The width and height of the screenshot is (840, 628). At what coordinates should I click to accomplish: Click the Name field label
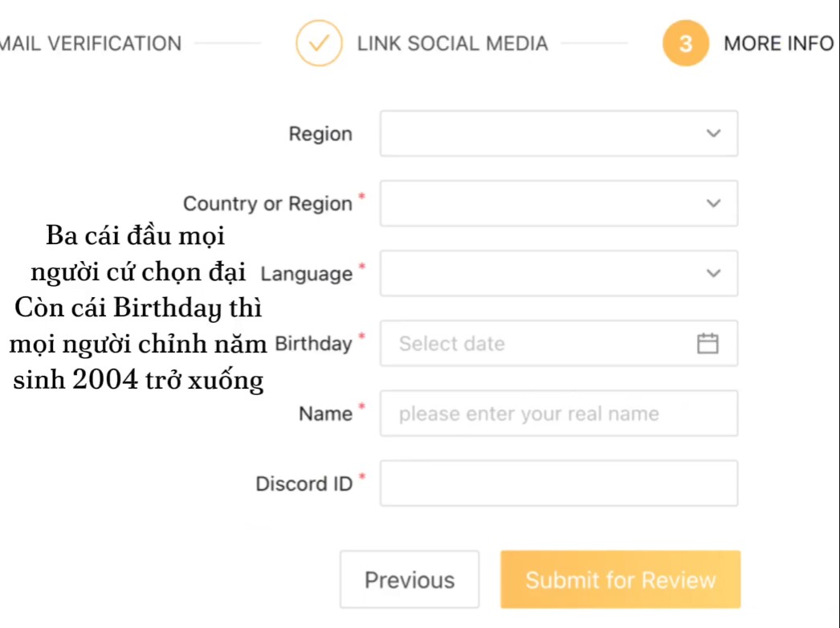pyautogui.click(x=325, y=414)
